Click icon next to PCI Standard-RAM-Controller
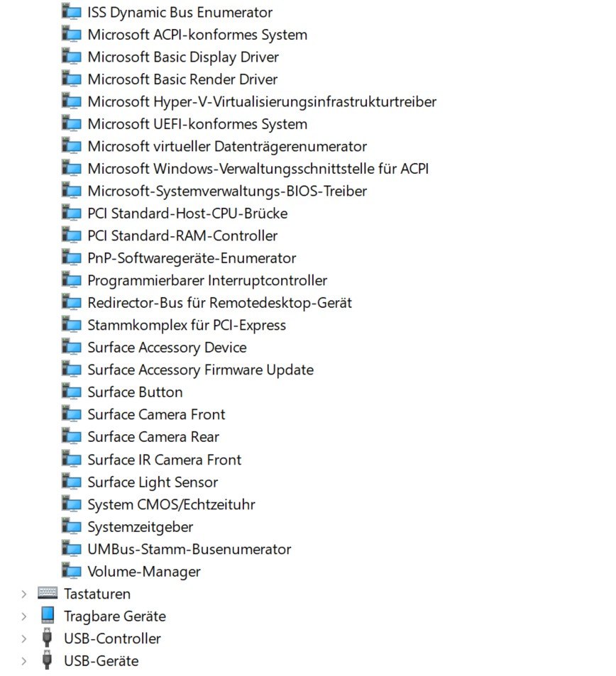616x676 pixels. point(71,236)
